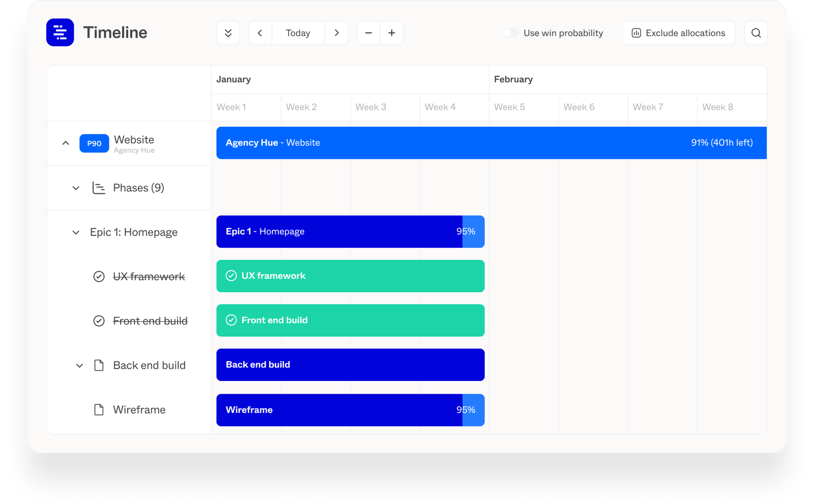Click the checkmark icon on UX framework bar
The image size is (814, 504).
click(x=232, y=276)
